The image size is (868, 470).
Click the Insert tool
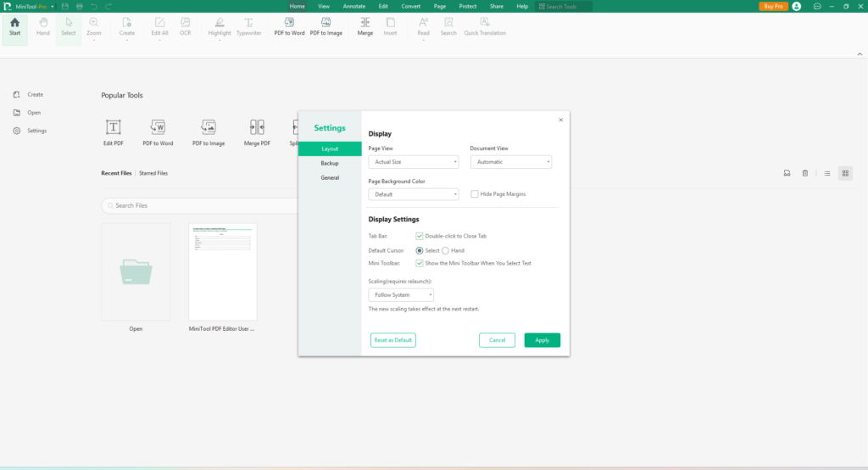pos(390,26)
